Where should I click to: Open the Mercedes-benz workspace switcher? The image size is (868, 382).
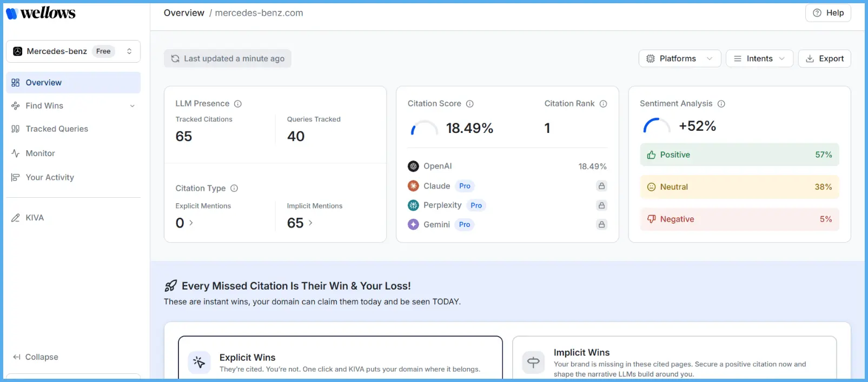point(73,51)
